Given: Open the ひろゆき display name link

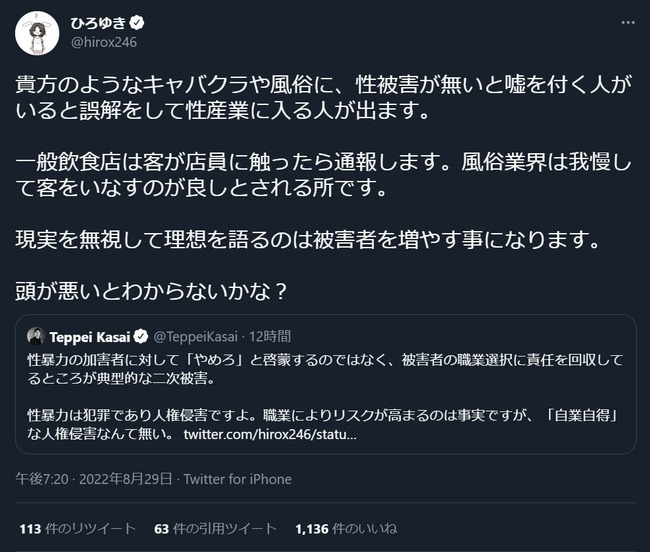Looking at the screenshot, I should [x=98, y=23].
